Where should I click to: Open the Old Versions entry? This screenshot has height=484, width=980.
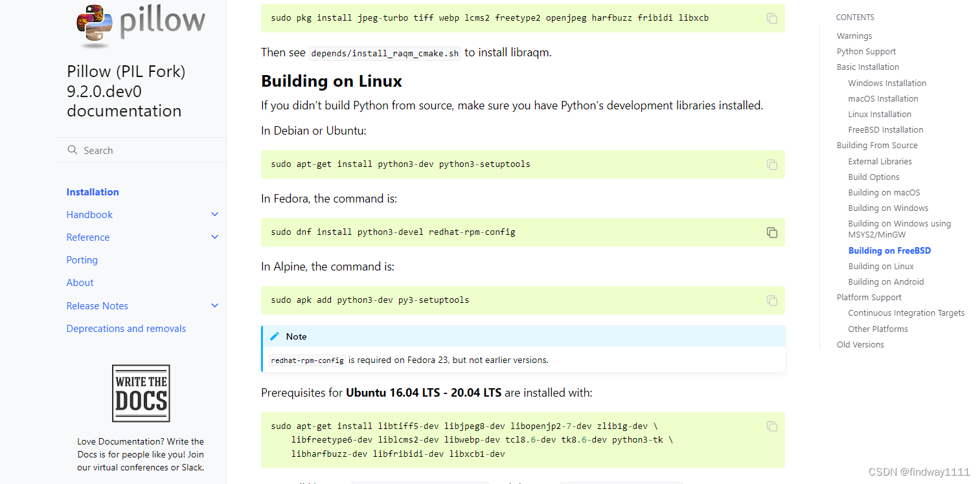tap(860, 344)
